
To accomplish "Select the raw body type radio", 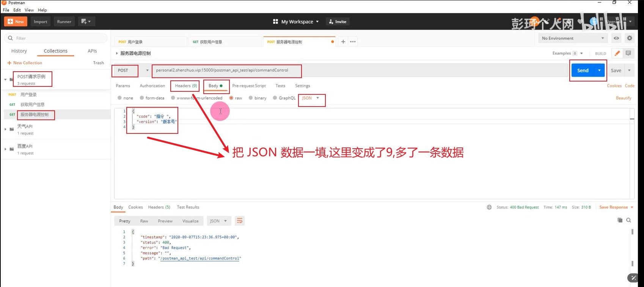I will point(231,98).
